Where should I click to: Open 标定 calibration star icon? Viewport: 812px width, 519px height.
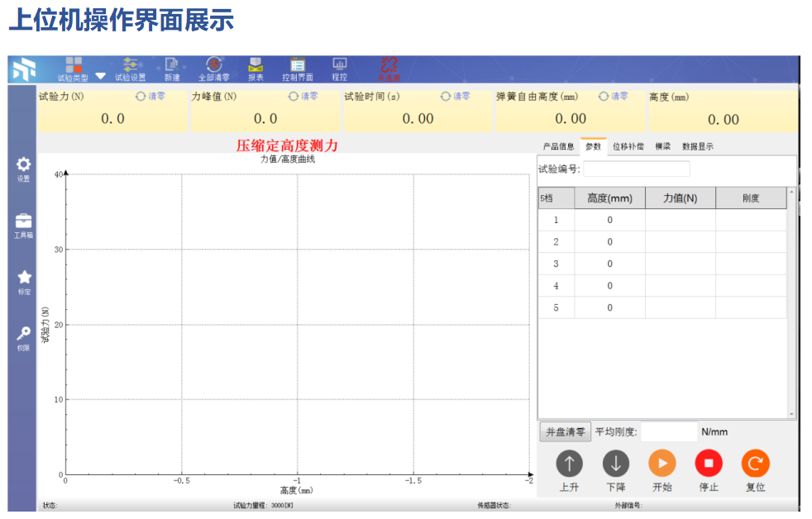[x=24, y=281]
